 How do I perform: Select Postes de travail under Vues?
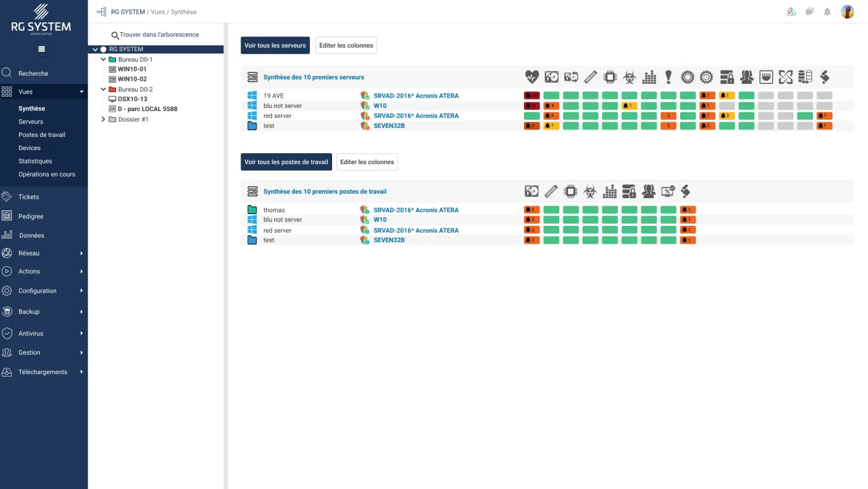[x=42, y=135]
